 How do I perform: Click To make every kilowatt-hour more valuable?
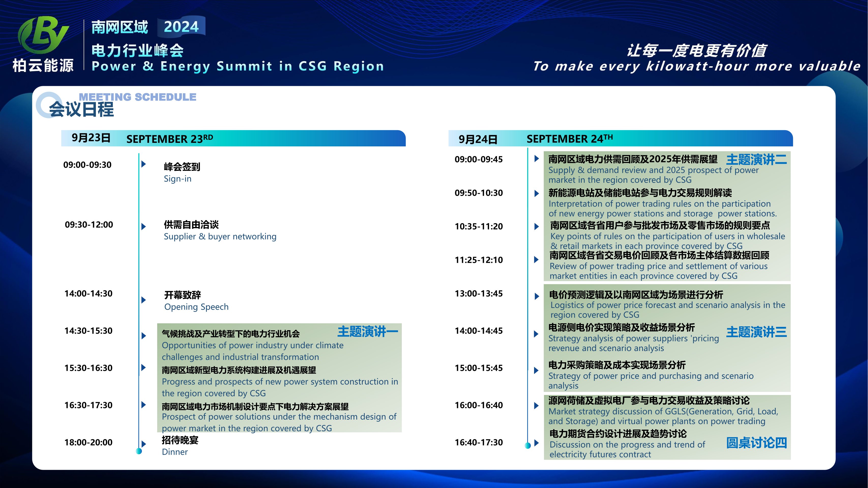[697, 66]
